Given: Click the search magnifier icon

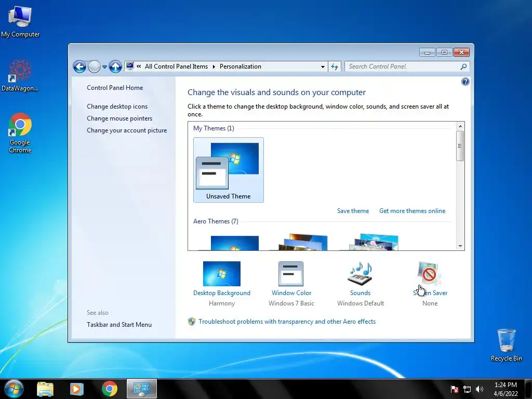Looking at the screenshot, I should pyautogui.click(x=463, y=66).
